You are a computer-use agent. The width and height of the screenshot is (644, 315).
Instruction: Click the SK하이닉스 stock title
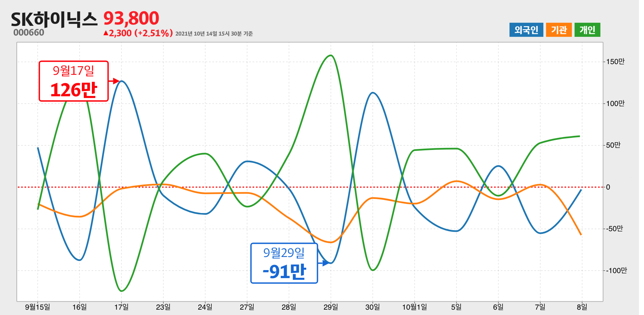pos(54,19)
